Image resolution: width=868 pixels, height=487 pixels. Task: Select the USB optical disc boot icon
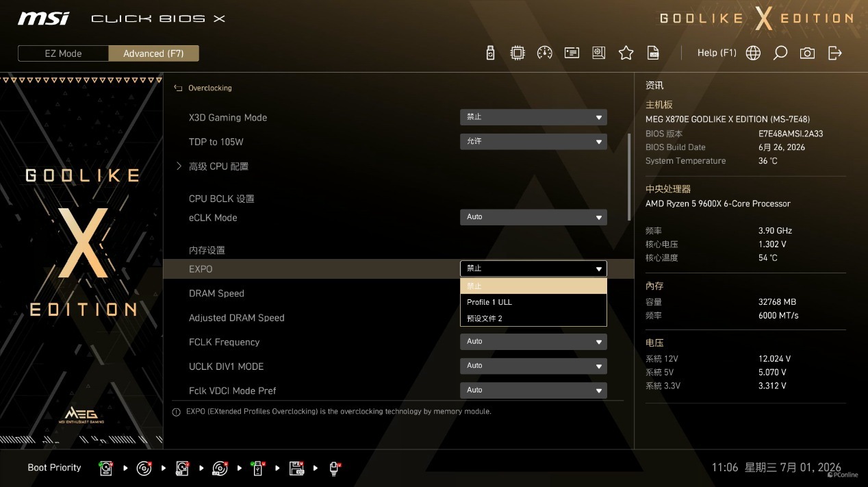coord(220,468)
